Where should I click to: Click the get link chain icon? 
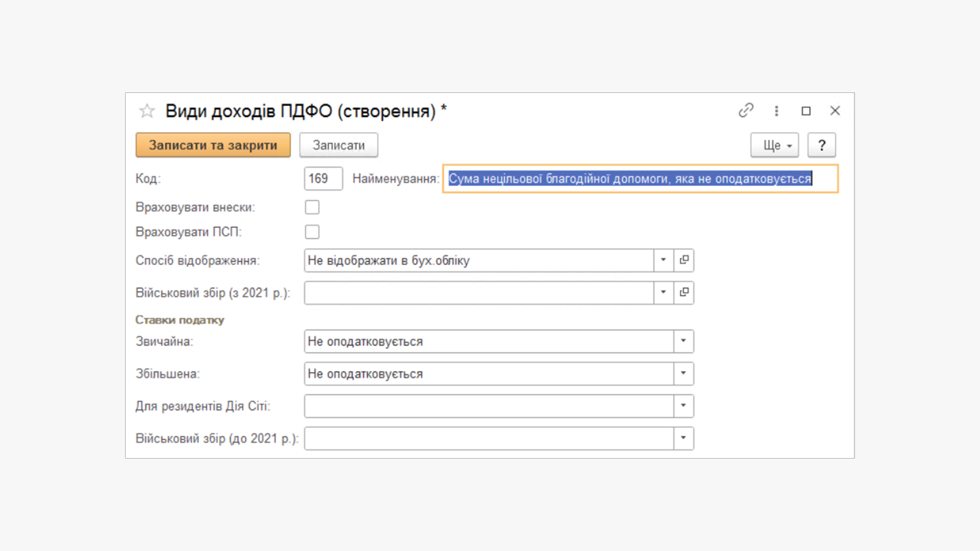746,110
